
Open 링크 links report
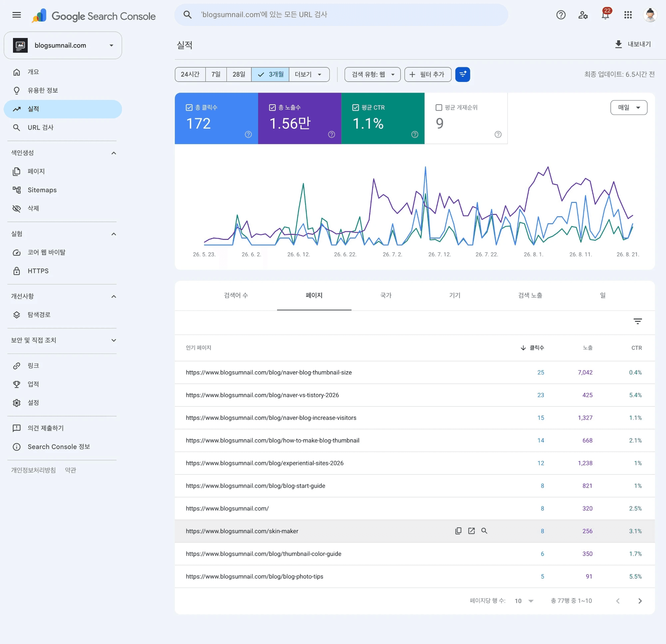coord(63,365)
